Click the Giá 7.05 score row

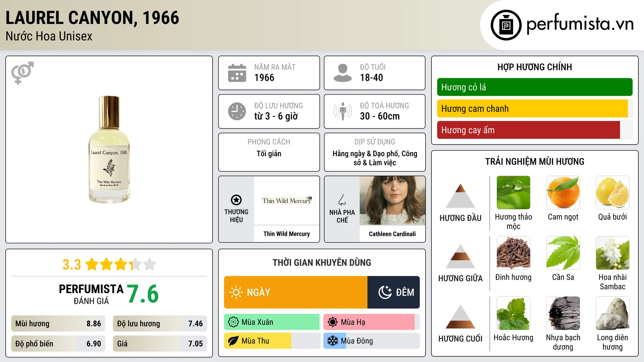coord(160,343)
